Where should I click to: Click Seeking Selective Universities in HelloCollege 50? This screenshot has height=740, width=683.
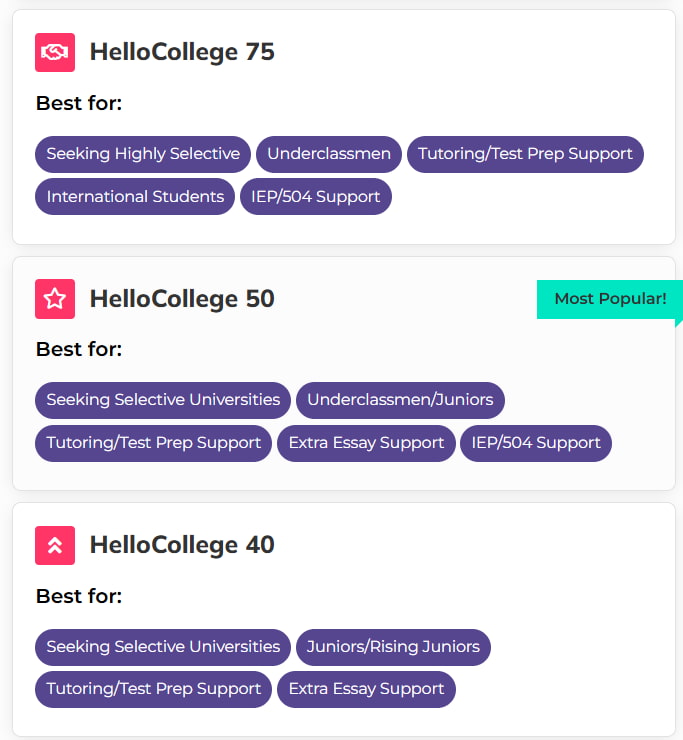click(163, 400)
